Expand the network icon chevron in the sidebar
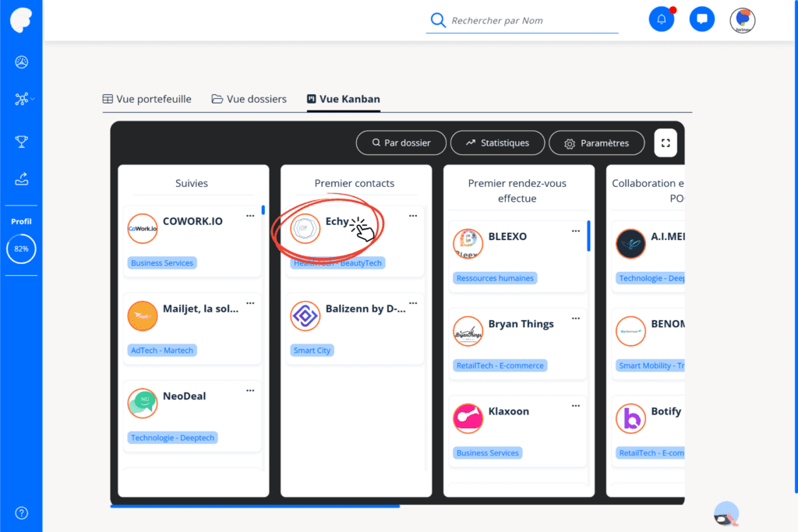 tap(33, 99)
